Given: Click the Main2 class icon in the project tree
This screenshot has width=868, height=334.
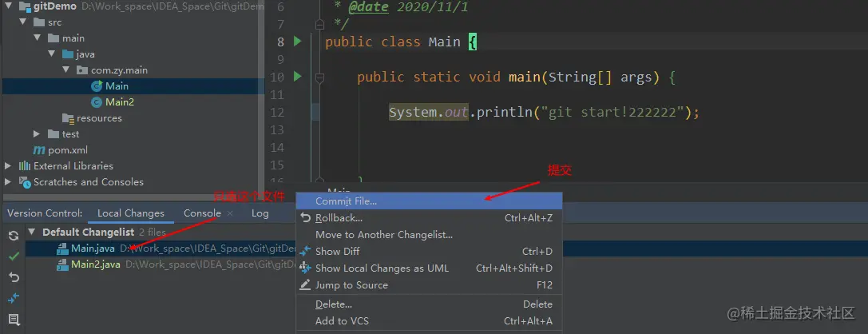Looking at the screenshot, I should point(97,102).
